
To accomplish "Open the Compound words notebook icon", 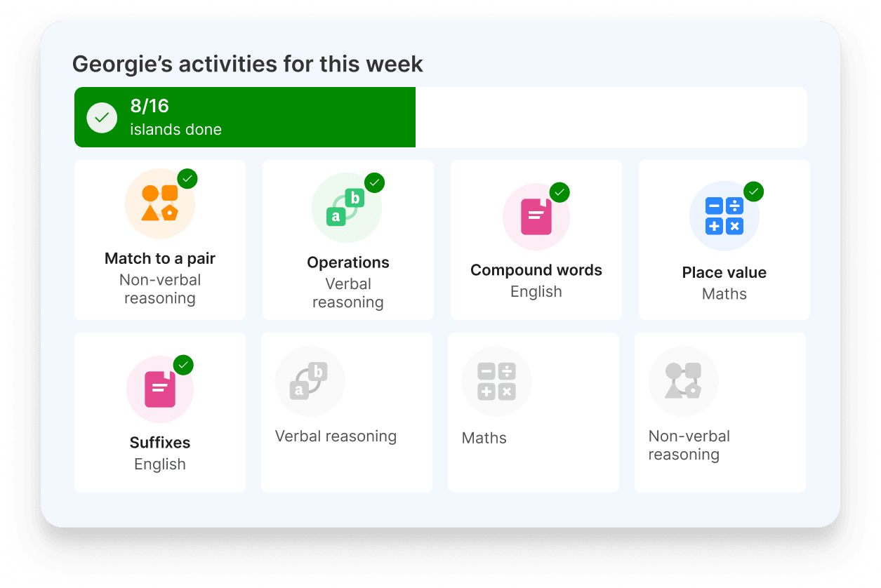I will (x=536, y=217).
